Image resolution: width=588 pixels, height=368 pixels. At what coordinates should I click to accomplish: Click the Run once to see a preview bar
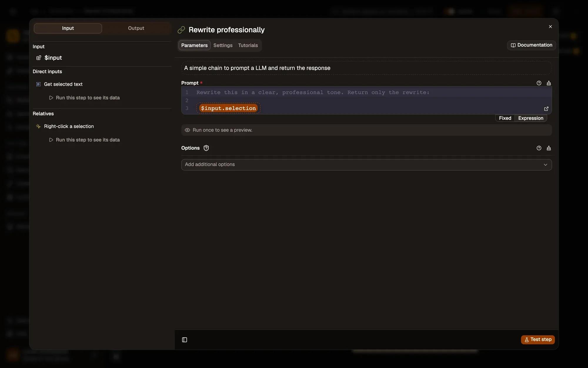click(x=366, y=130)
